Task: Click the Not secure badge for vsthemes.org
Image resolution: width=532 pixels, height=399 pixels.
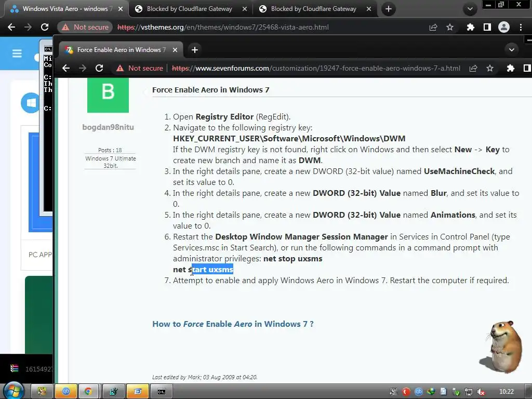Action: 85,27
